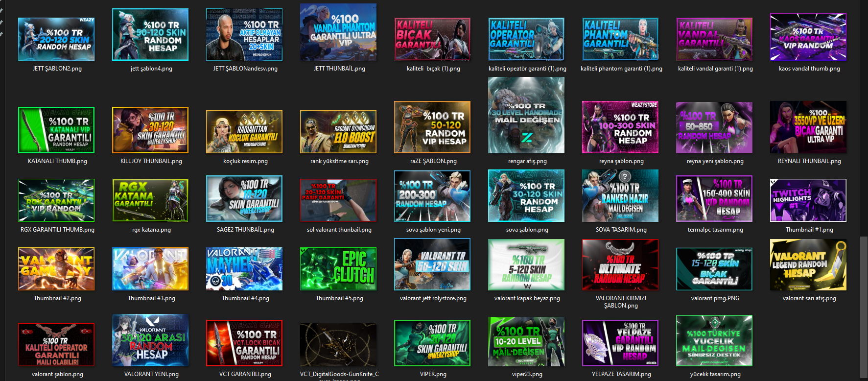Select the reyna yeni şablon.png thumbnail

[714, 127]
